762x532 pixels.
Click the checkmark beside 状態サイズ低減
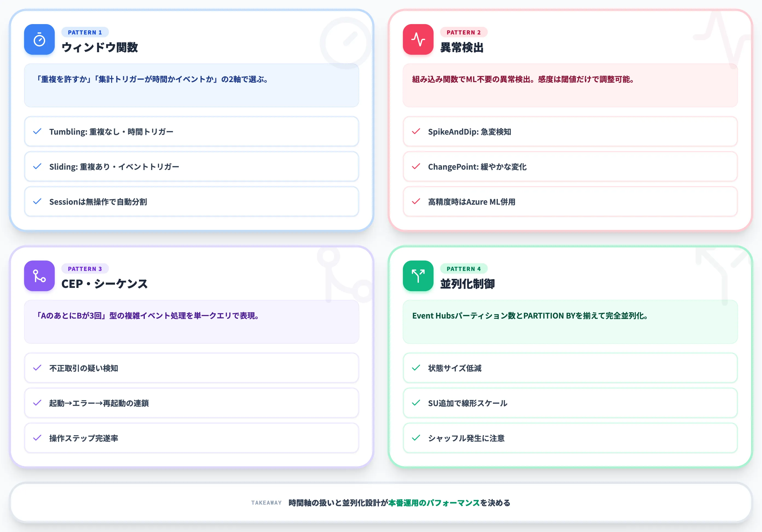[416, 368]
